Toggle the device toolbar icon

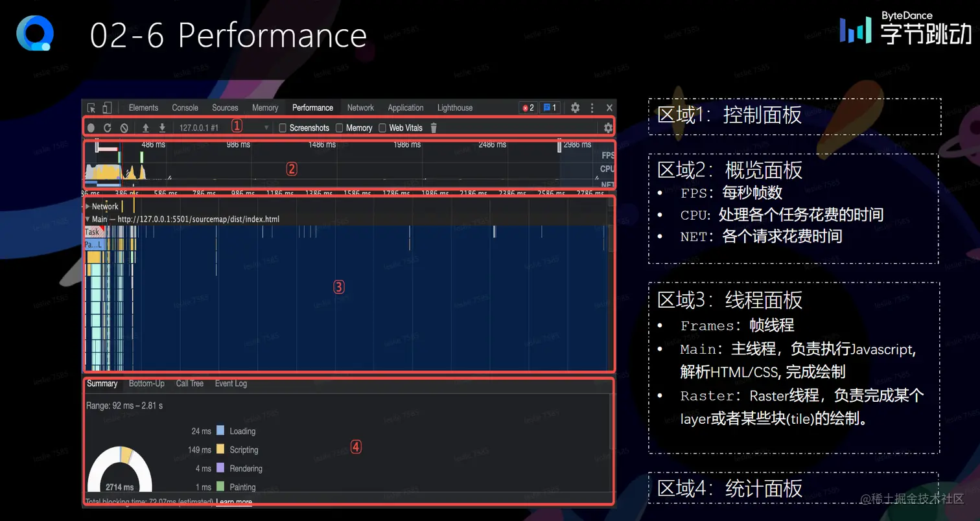click(x=107, y=108)
